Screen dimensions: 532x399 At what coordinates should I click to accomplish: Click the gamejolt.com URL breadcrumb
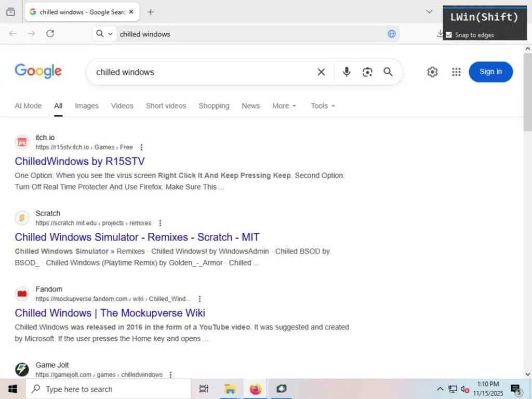coord(99,375)
